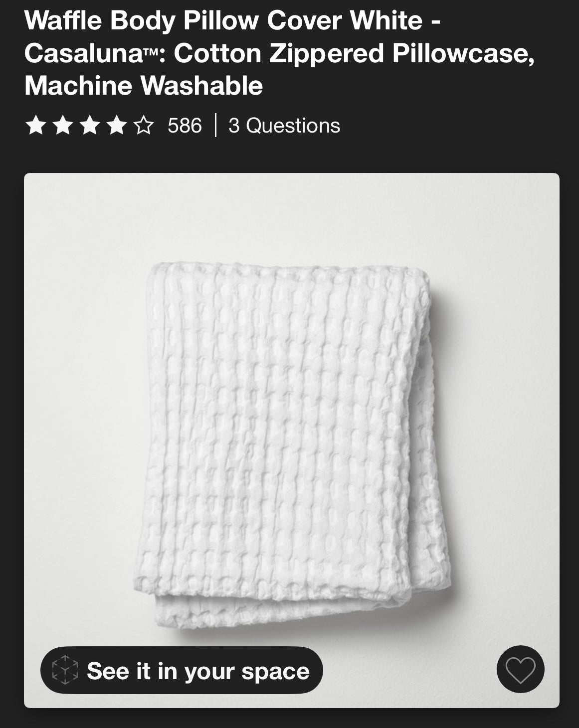Select the third filled rating star
This screenshot has width=579, height=728.
89,125
